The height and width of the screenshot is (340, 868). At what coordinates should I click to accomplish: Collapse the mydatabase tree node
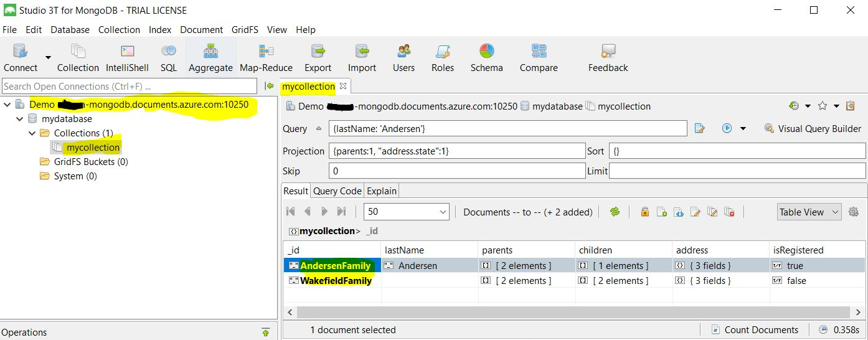(19, 119)
